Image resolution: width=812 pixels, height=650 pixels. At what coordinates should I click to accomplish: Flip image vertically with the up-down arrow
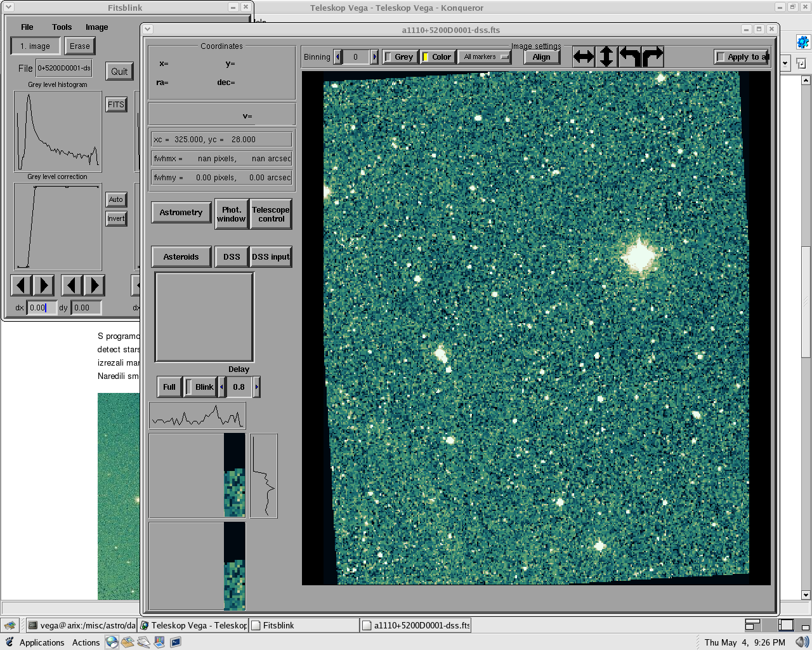607,56
